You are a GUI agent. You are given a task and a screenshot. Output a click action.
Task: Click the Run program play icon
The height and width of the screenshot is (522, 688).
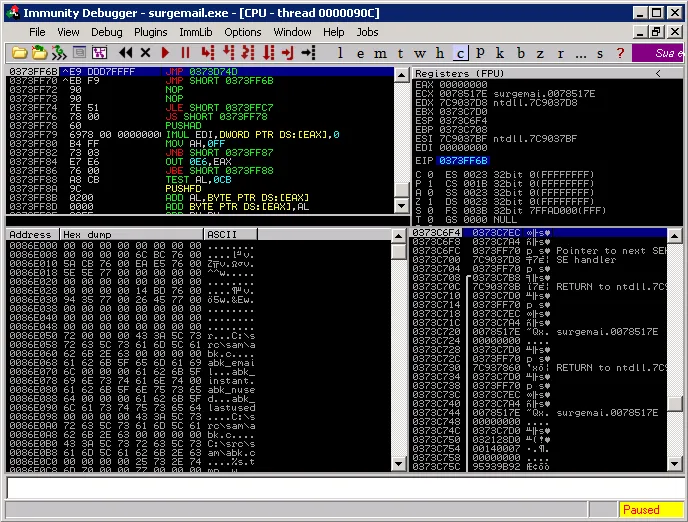click(x=166, y=52)
